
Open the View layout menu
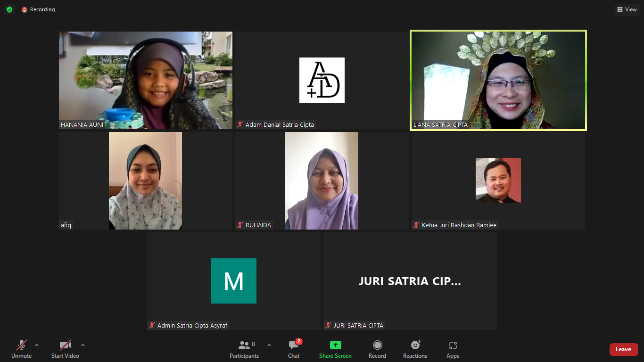click(627, 9)
